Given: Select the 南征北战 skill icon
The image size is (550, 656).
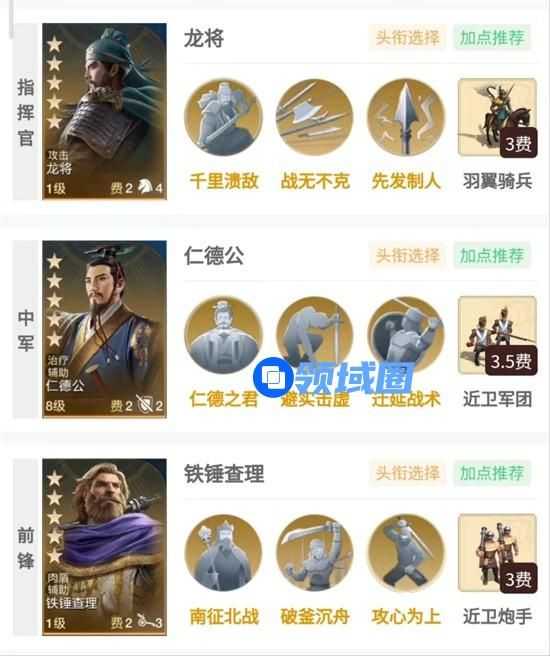Looking at the screenshot, I should click(223, 553).
